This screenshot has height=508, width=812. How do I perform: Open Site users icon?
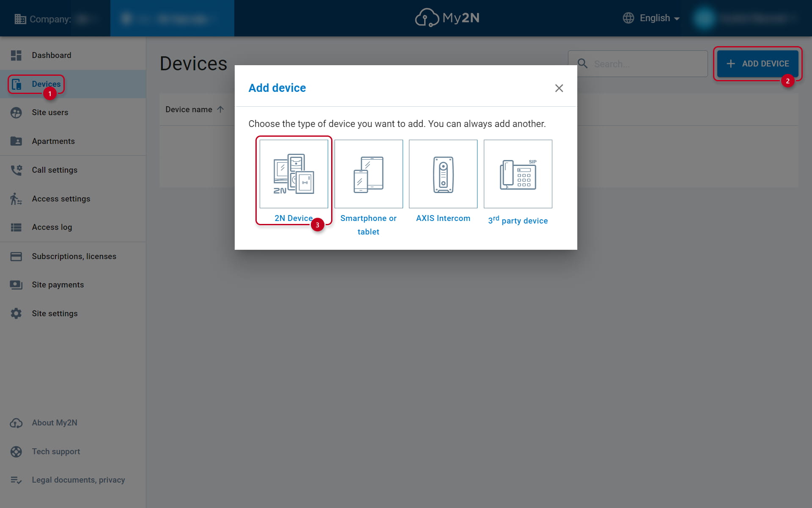pyautogui.click(x=16, y=113)
